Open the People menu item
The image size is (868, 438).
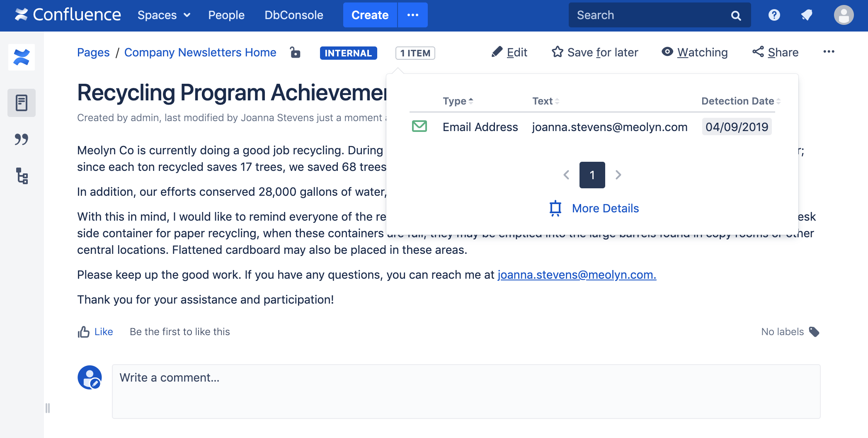(x=226, y=15)
